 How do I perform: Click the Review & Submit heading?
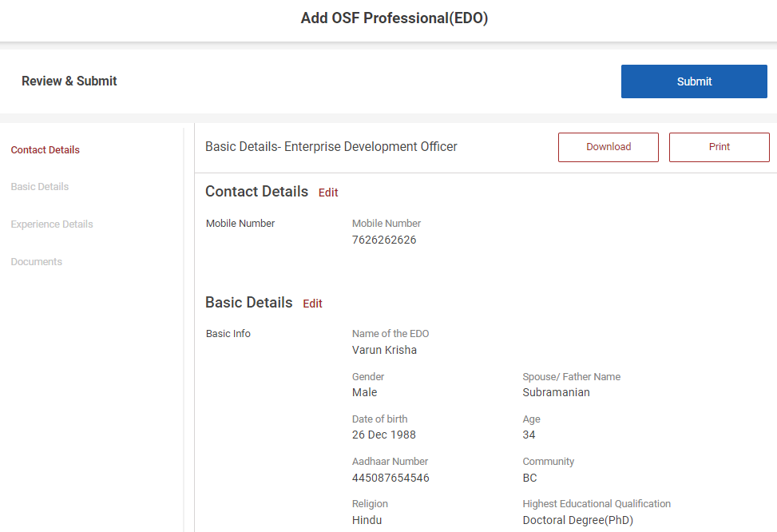[69, 81]
